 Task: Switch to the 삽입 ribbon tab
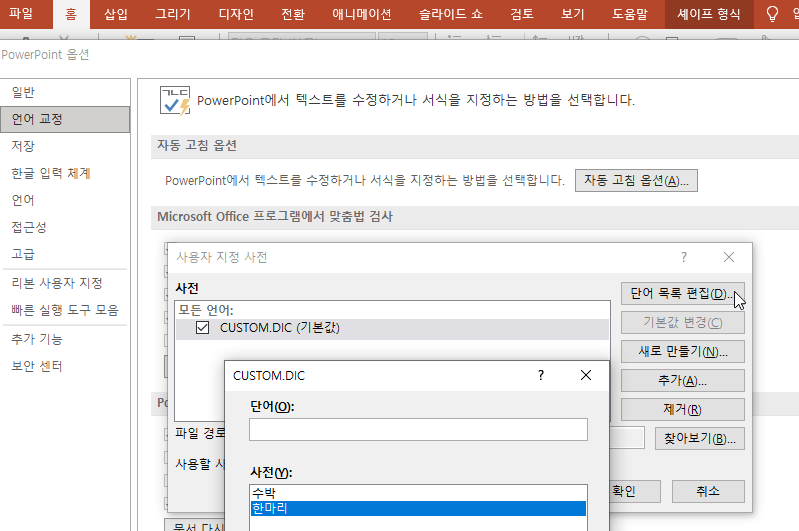pos(116,14)
